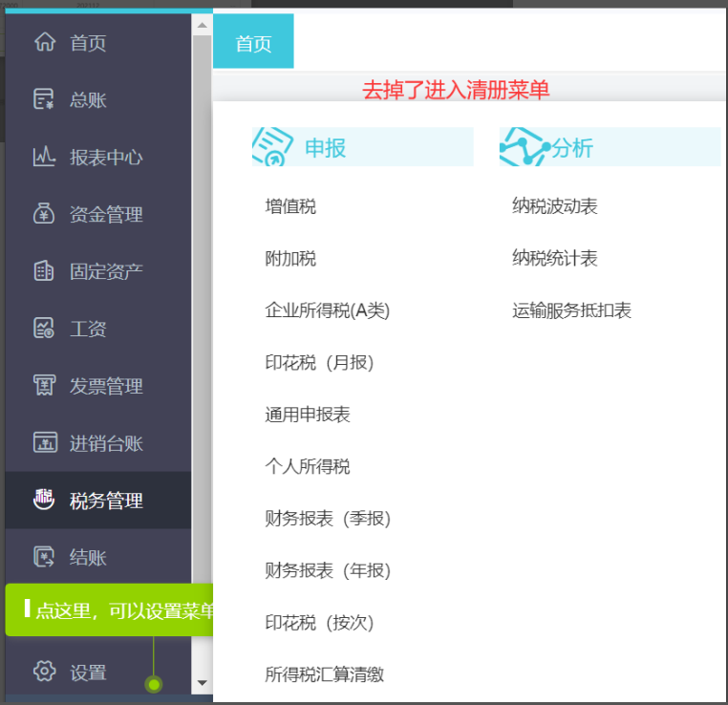Click the 结账 closing icon
Viewport: 728px width, 705px height.
44,557
